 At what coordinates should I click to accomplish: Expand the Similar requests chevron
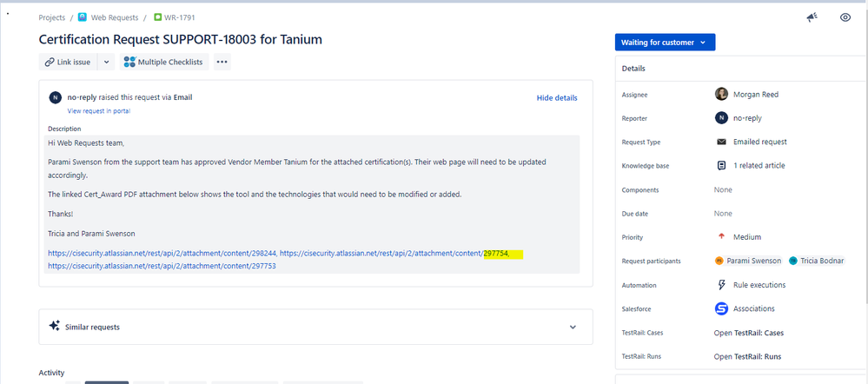point(573,327)
